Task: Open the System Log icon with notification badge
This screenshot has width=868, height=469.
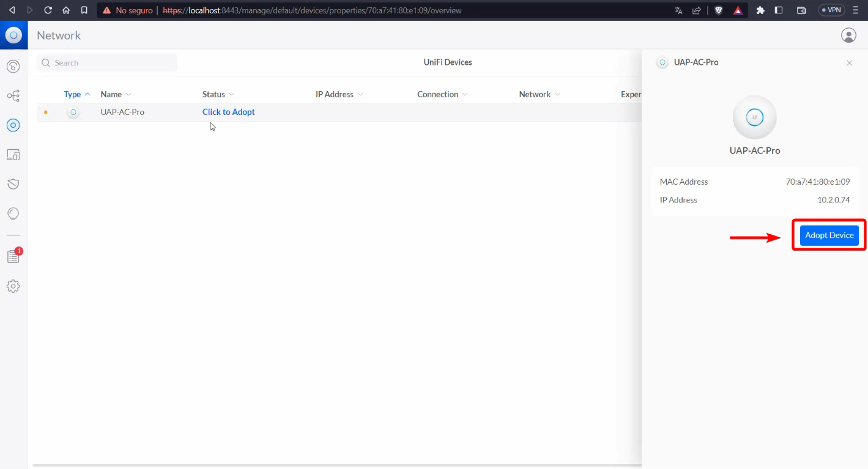Action: pyautogui.click(x=13, y=256)
